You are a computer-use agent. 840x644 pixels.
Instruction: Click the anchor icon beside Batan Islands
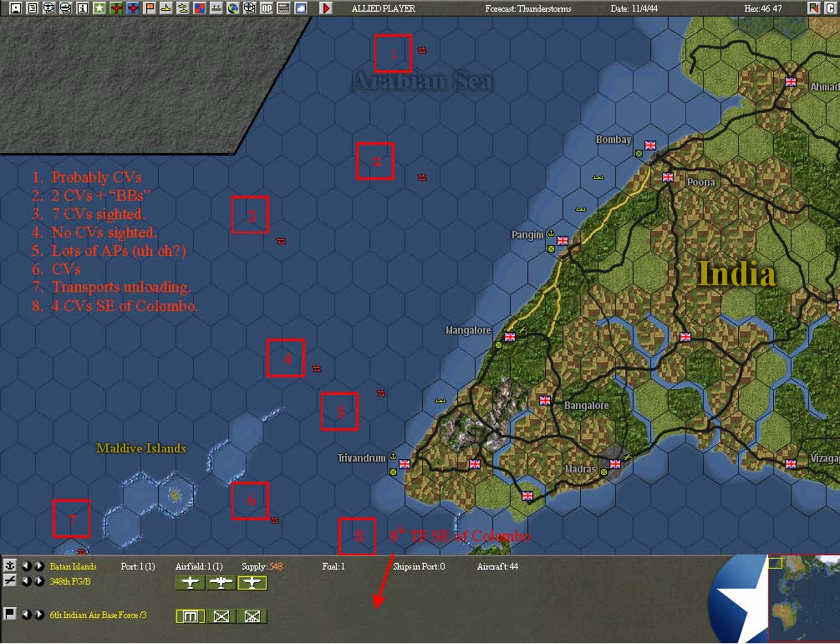pos(10,565)
